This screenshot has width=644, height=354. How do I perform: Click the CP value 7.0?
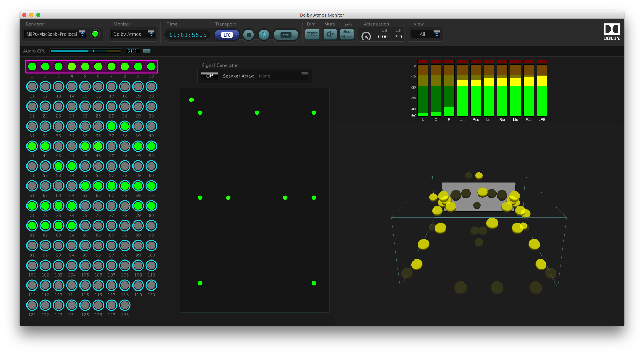[399, 37]
